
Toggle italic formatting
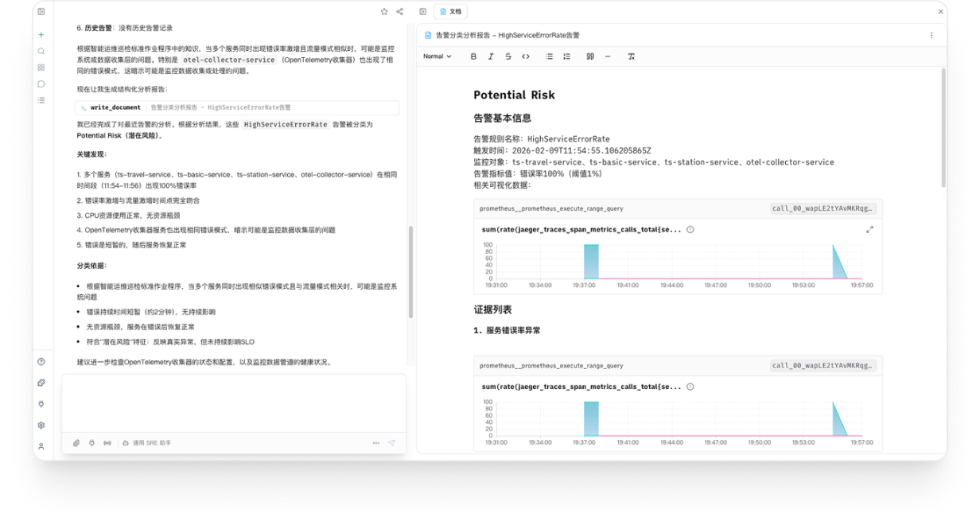(x=491, y=56)
